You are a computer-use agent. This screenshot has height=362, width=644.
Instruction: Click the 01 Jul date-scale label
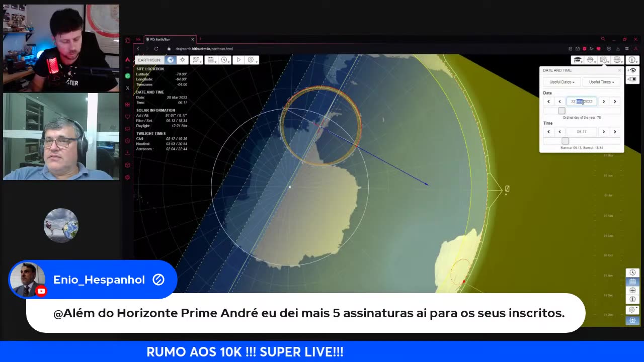pyautogui.click(x=608, y=195)
